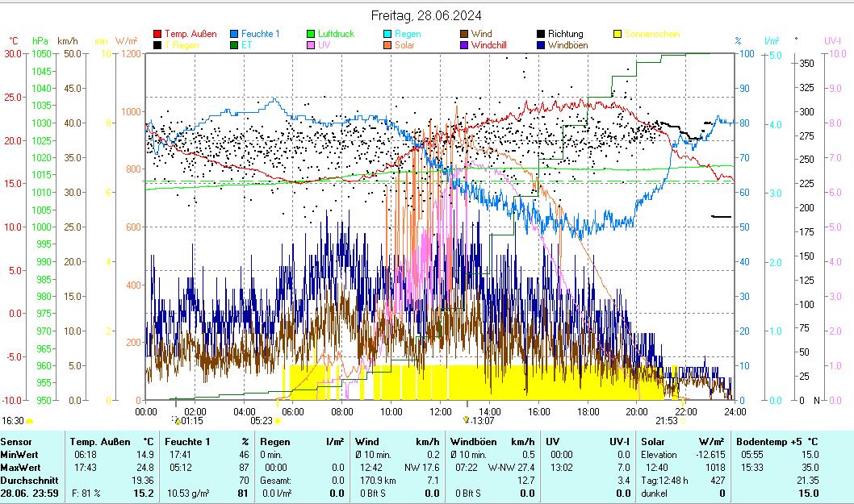Screen dimensions: 854x504
Task: Click the blue Feuchte 1 legend swatch
Action: [x=234, y=34]
